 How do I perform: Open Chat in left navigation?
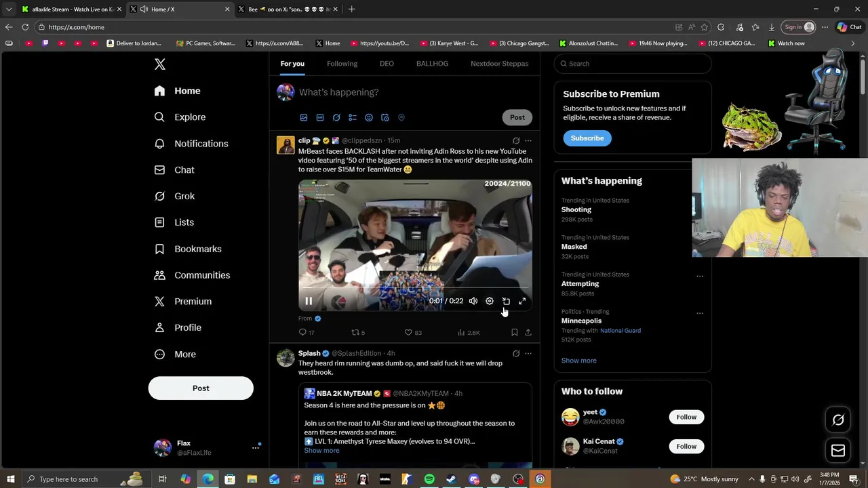[174, 170]
